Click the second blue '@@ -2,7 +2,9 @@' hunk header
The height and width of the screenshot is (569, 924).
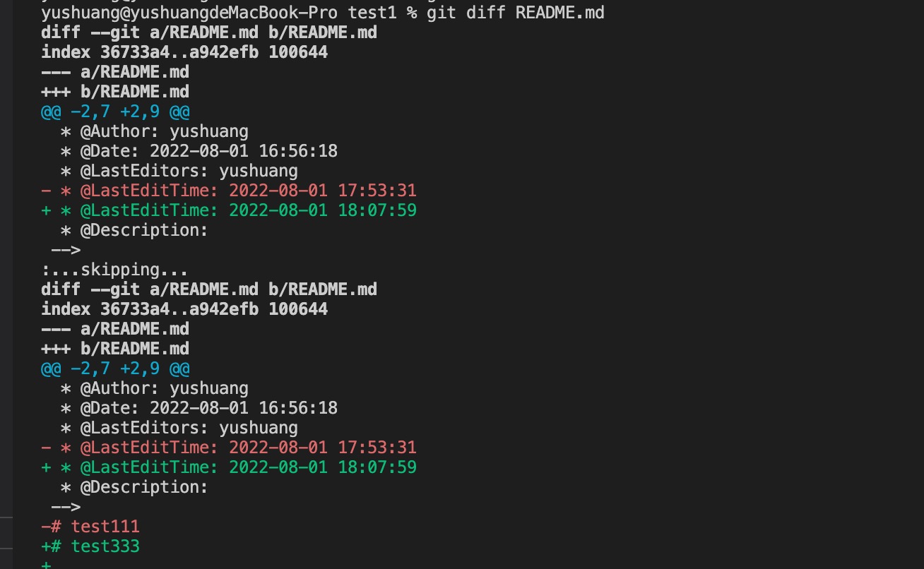click(115, 369)
